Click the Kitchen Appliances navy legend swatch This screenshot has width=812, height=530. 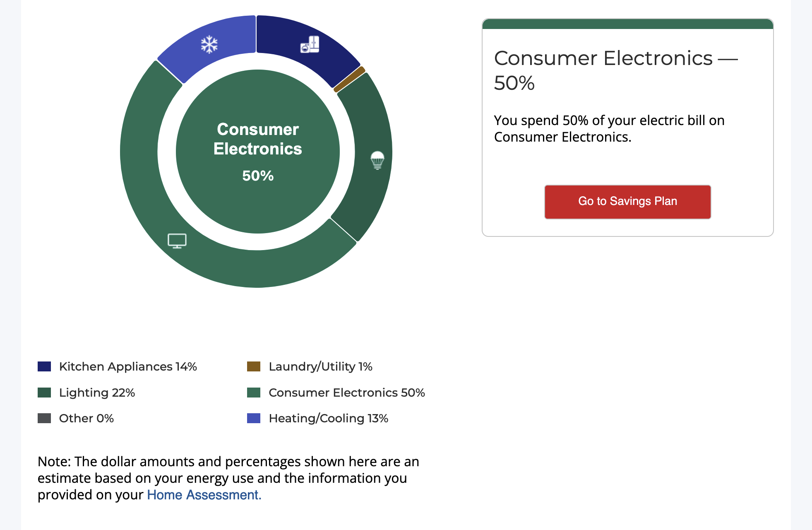coord(44,366)
